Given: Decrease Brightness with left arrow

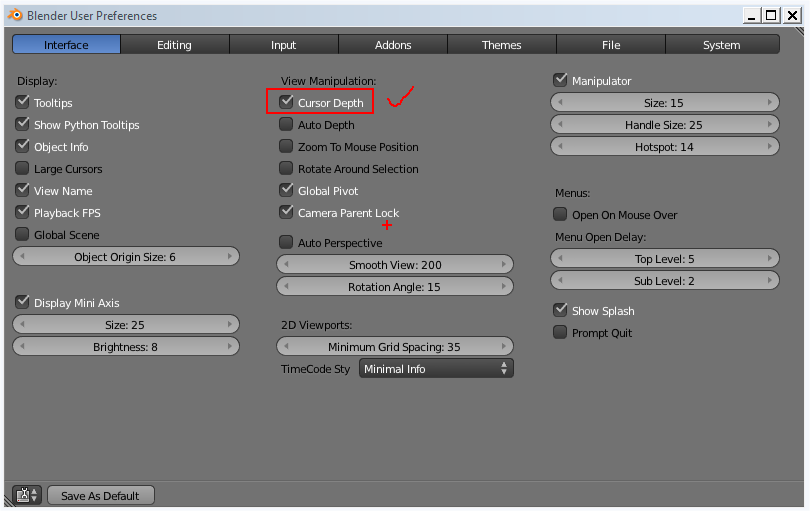Looking at the screenshot, I should [22, 347].
